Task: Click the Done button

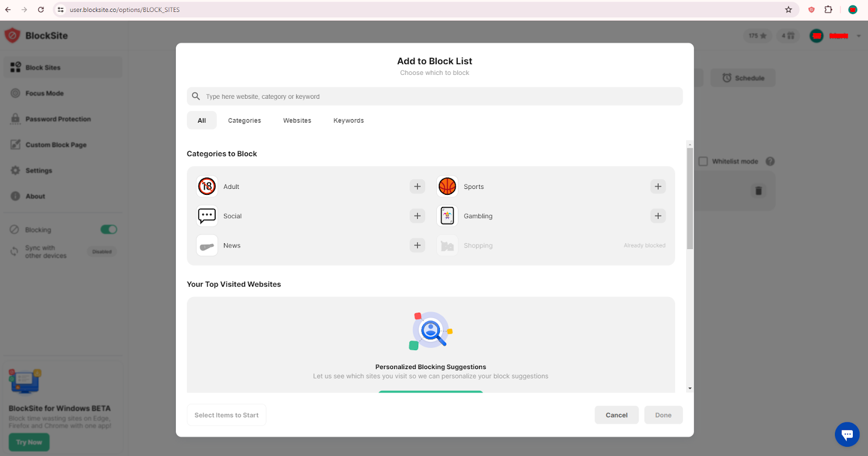Action: pyautogui.click(x=663, y=415)
